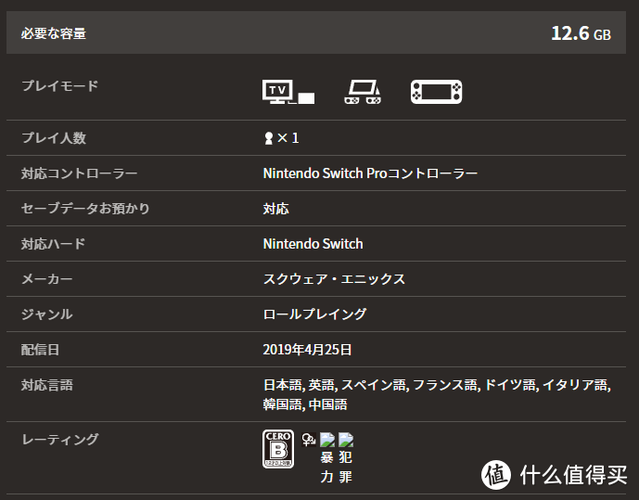The image size is (639, 500).
Task: Click the Nintendo Switch Proコントローラー text
Action: tap(370, 173)
